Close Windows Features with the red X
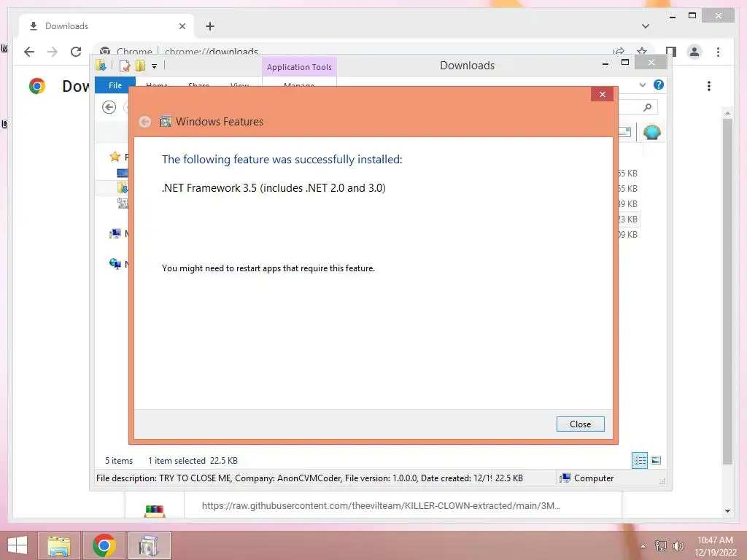The image size is (747, 560). click(602, 94)
